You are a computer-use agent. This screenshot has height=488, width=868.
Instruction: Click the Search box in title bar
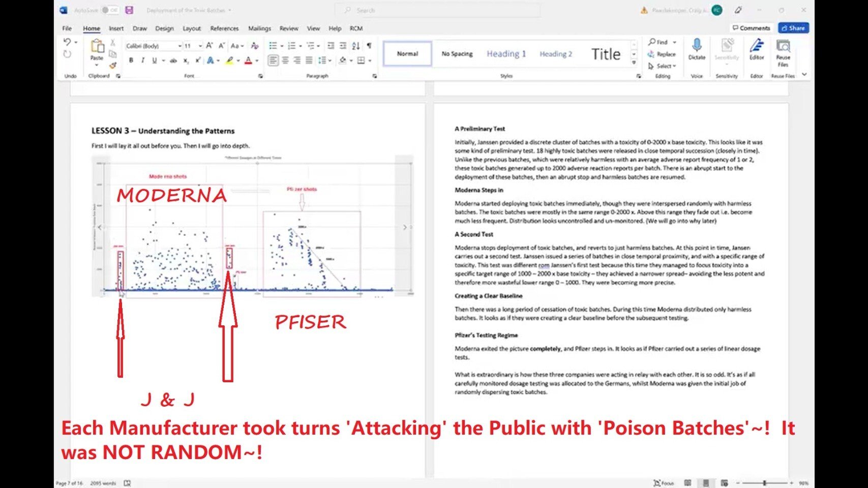coord(437,10)
